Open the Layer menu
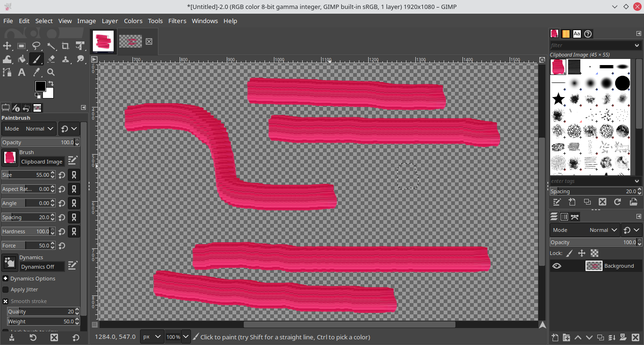 pos(110,21)
